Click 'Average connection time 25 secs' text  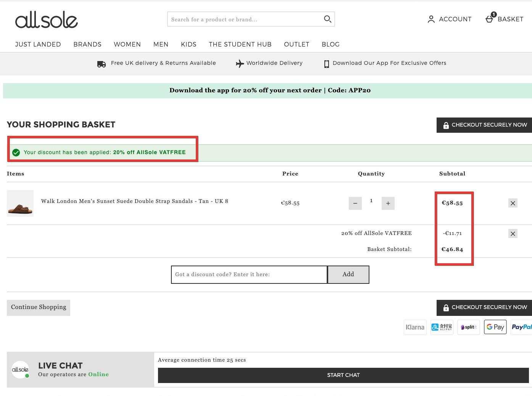point(202,360)
